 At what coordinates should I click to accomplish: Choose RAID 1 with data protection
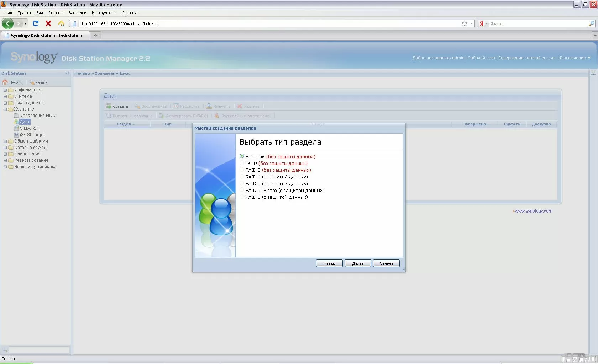click(242, 177)
